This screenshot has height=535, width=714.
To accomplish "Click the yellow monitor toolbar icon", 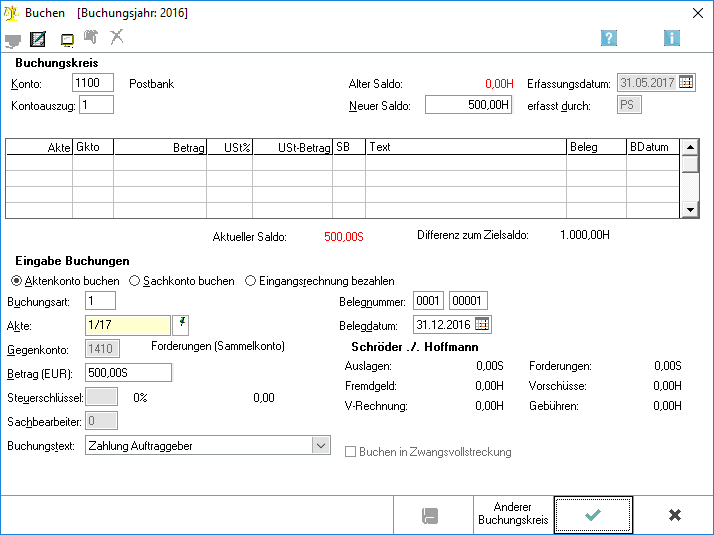I will point(67,41).
